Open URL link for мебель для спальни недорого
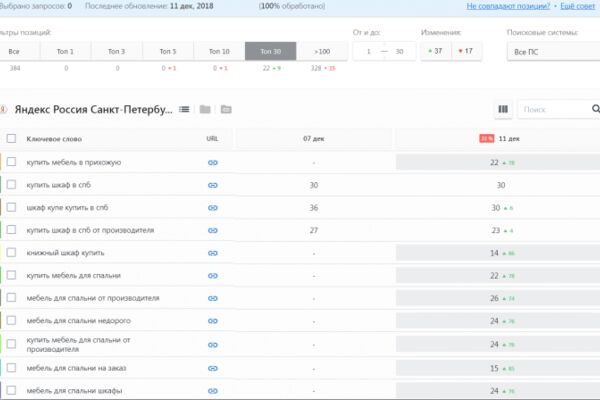The width and height of the screenshot is (600, 400). tap(213, 321)
